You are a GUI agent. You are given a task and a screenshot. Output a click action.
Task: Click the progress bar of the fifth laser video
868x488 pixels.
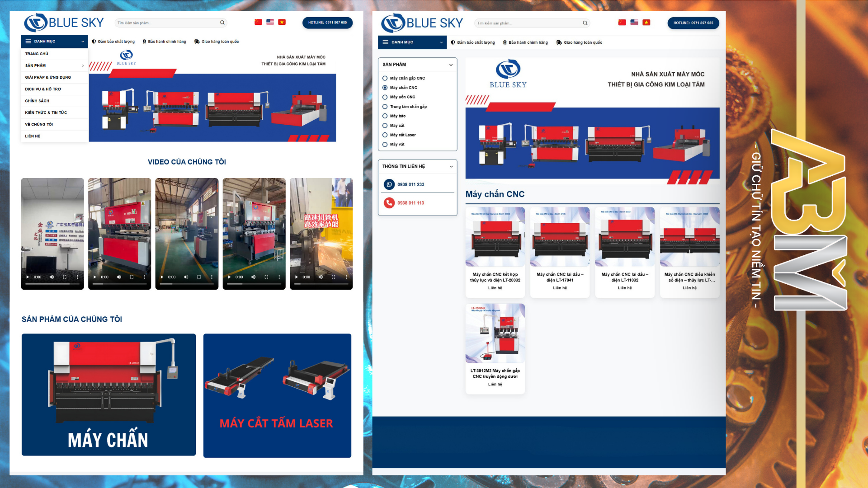[x=321, y=284]
